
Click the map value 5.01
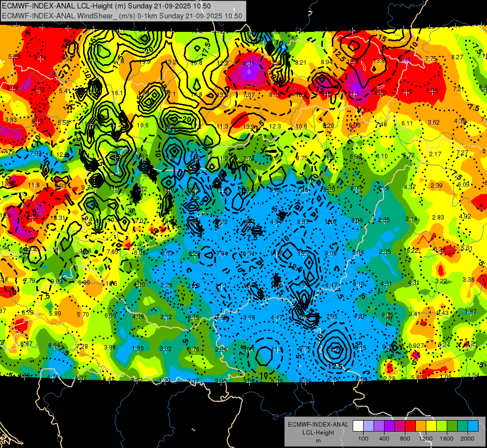pyautogui.click(x=467, y=248)
